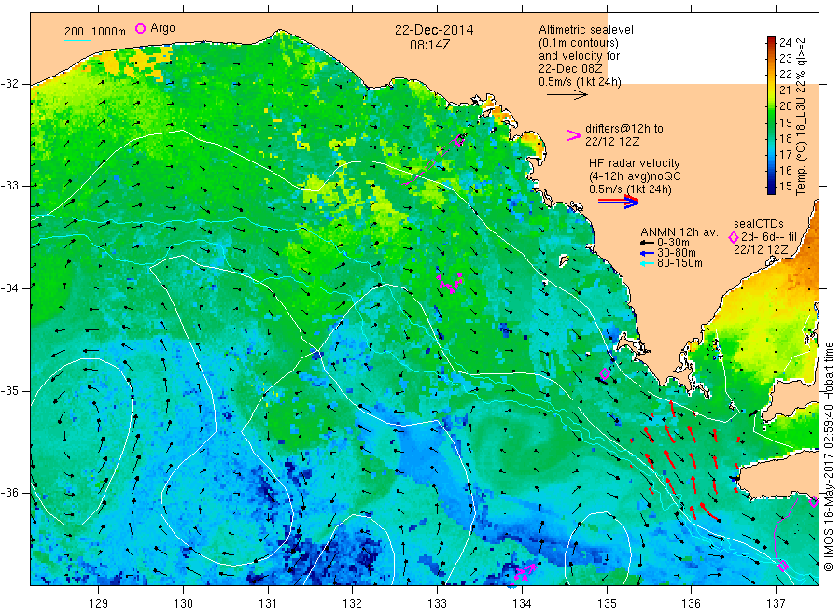Click the 'Altimetric sealevel' legend text
This screenshot has width=840, height=616.
[x=586, y=30]
